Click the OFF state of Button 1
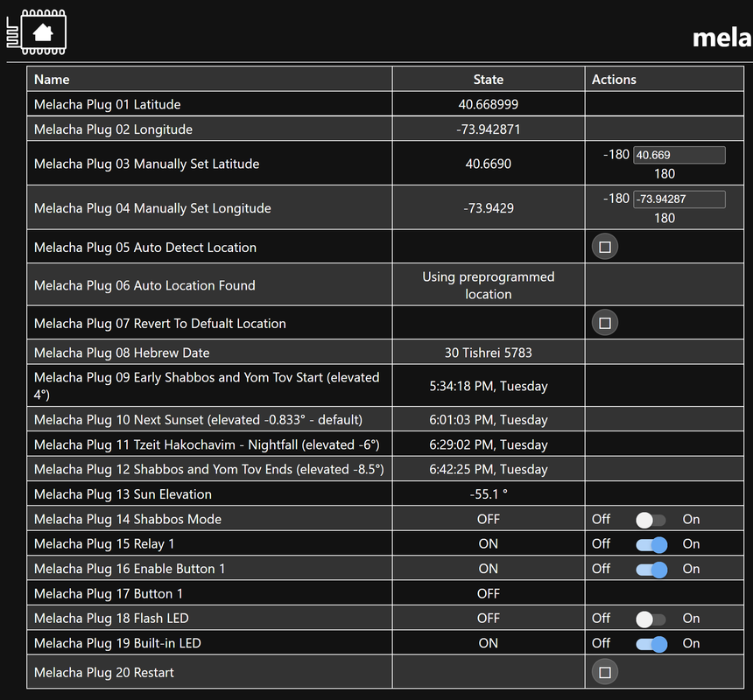Image resolution: width=753 pixels, height=700 pixels. (489, 594)
